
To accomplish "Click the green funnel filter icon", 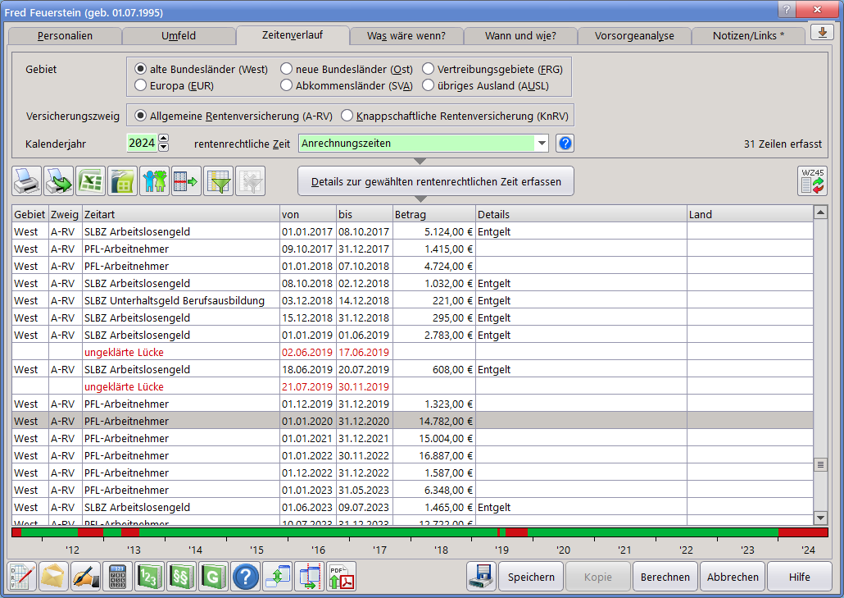I will [218, 182].
